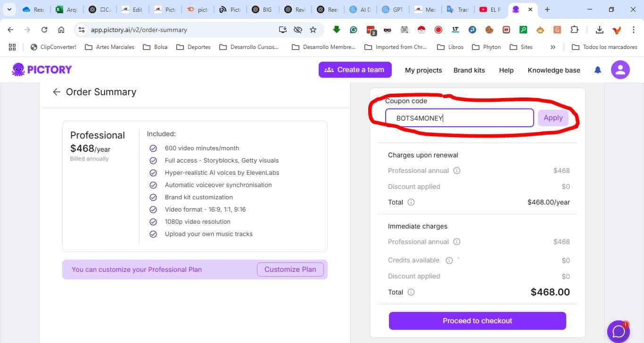
Task: Open the chat support bubble
Action: click(x=618, y=331)
